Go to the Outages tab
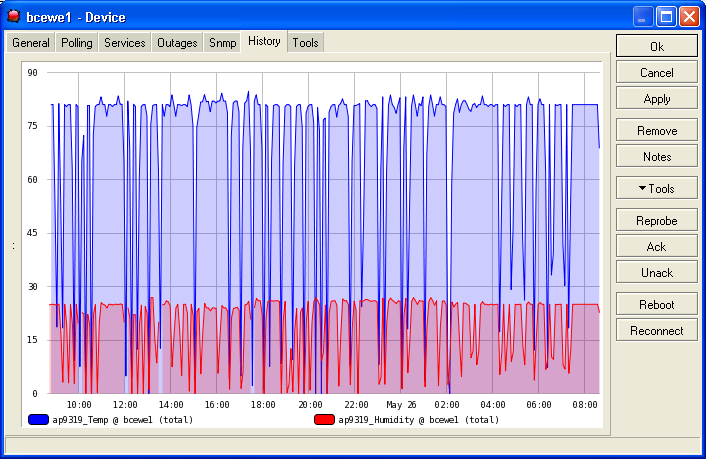706x459 pixels. (x=177, y=43)
